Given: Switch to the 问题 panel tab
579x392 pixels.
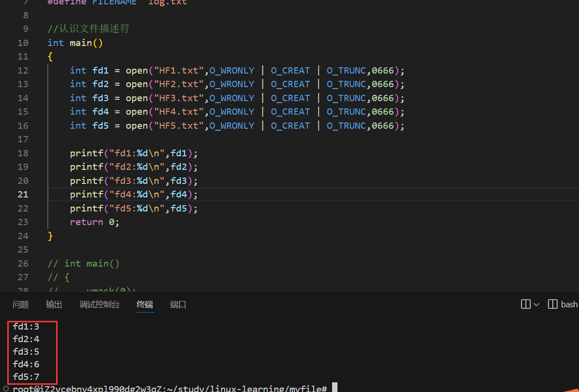Looking at the screenshot, I should coord(21,304).
